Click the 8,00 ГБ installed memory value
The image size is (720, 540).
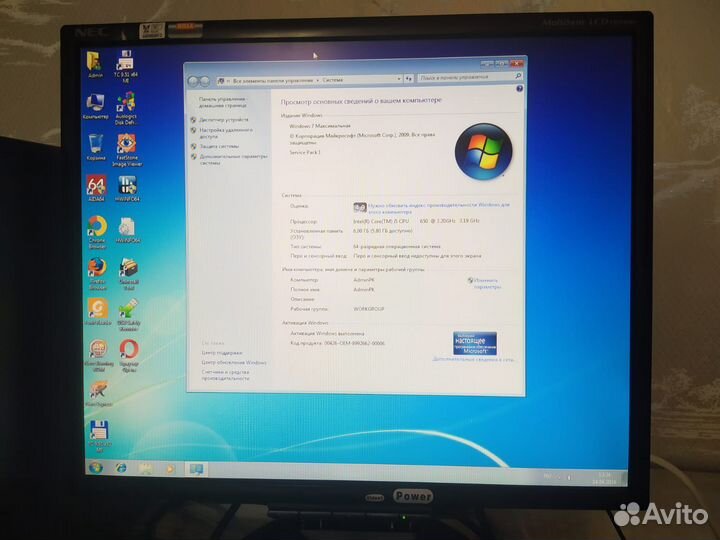(383, 231)
